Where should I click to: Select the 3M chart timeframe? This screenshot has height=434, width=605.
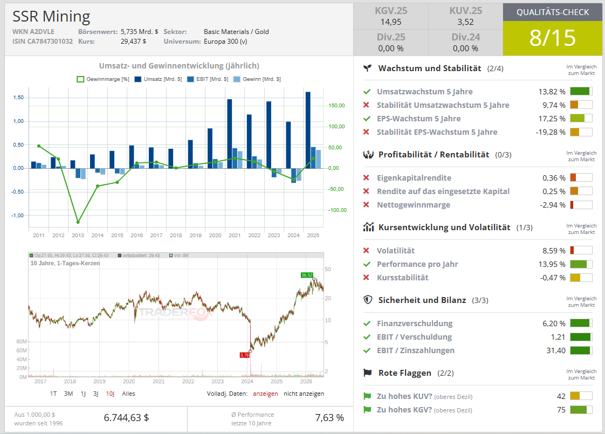(x=68, y=393)
